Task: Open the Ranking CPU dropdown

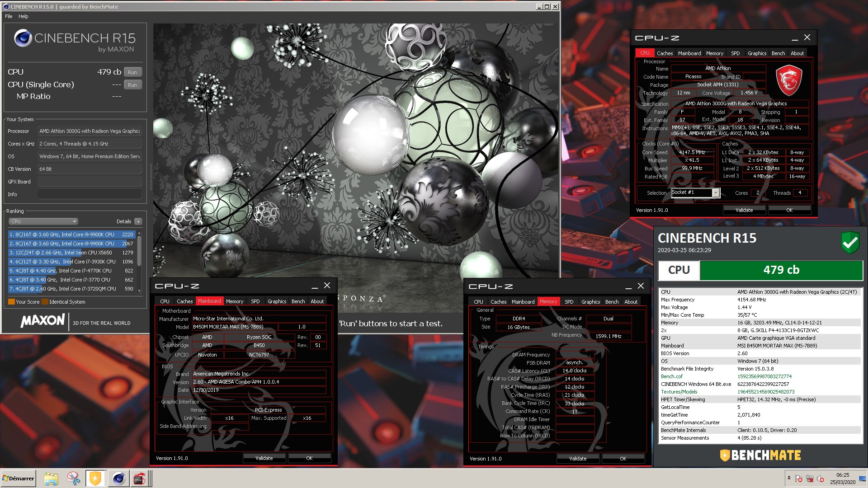Action: (x=43, y=221)
